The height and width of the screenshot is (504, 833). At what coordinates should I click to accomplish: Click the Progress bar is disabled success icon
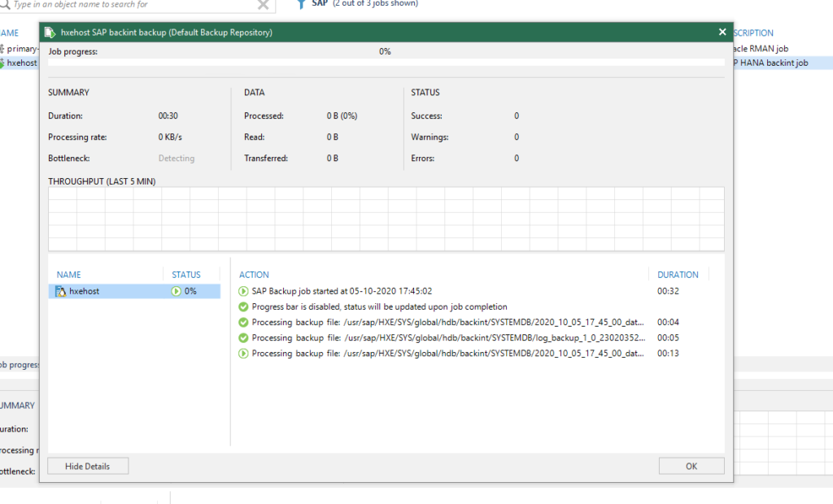pyautogui.click(x=243, y=306)
